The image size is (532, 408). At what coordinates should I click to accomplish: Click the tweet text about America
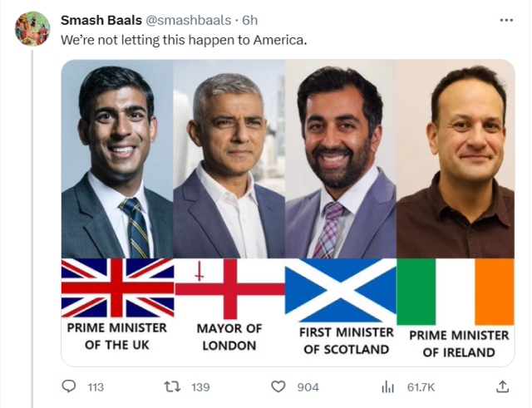pos(184,39)
